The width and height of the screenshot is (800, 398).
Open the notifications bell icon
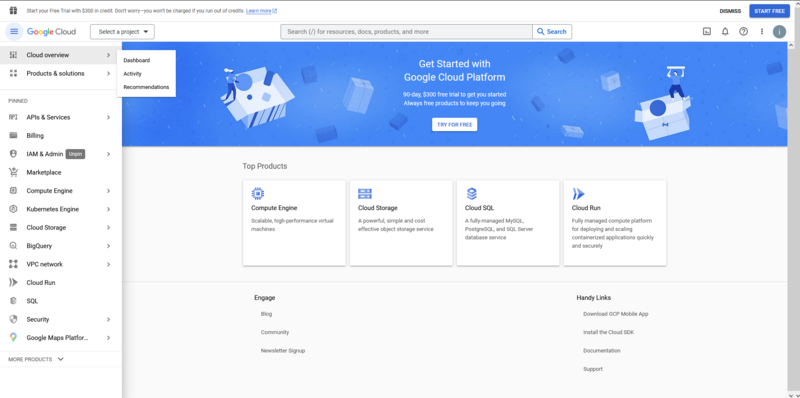725,32
